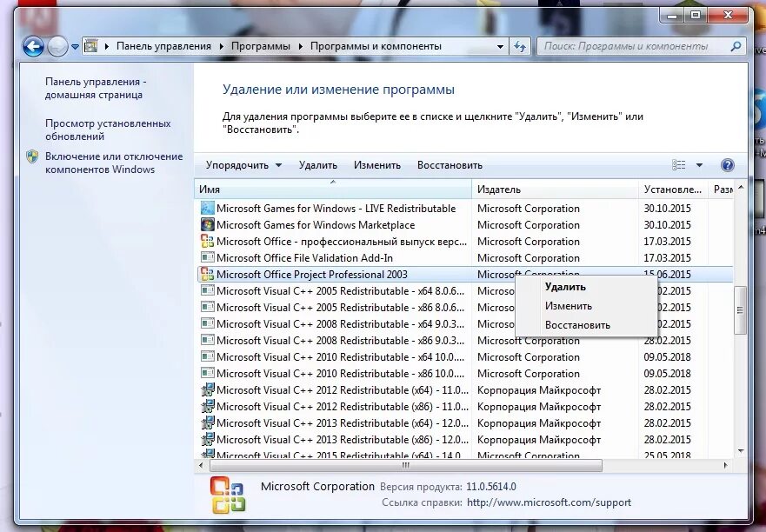The image size is (766, 532).
Task: Click the Control Panel icon in address bar
Action: [91, 46]
